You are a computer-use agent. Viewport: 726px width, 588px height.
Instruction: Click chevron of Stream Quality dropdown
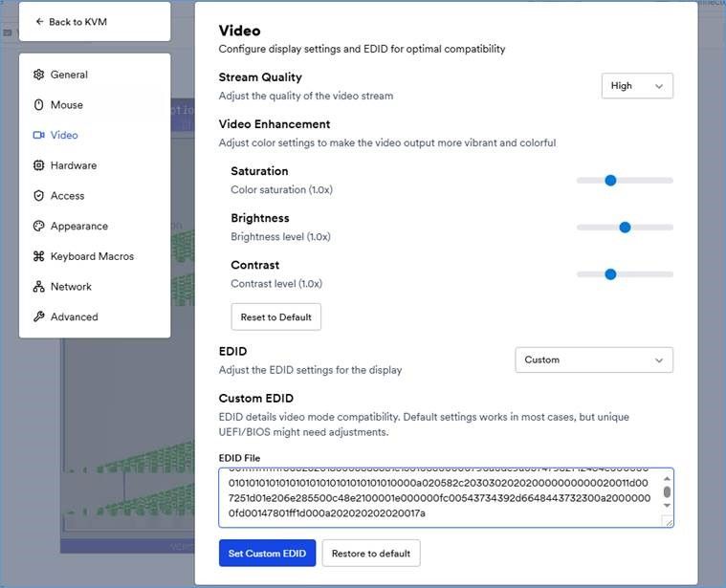pos(659,86)
